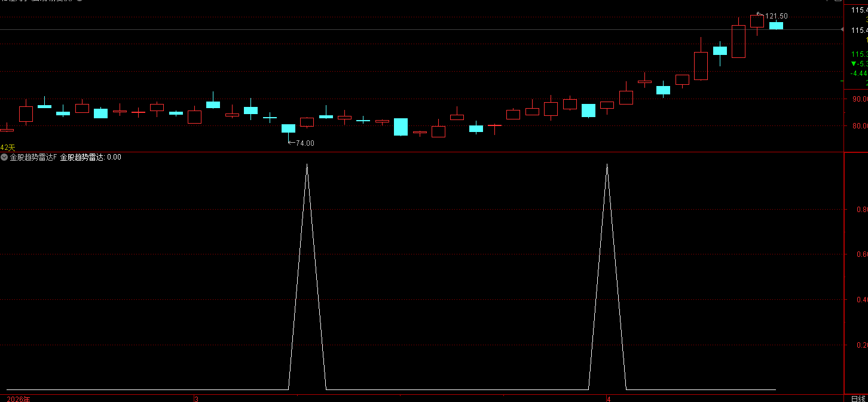Select the 2026年 date axis label
Image resolution: width=868 pixels, height=402 pixels.
pyautogui.click(x=18, y=398)
